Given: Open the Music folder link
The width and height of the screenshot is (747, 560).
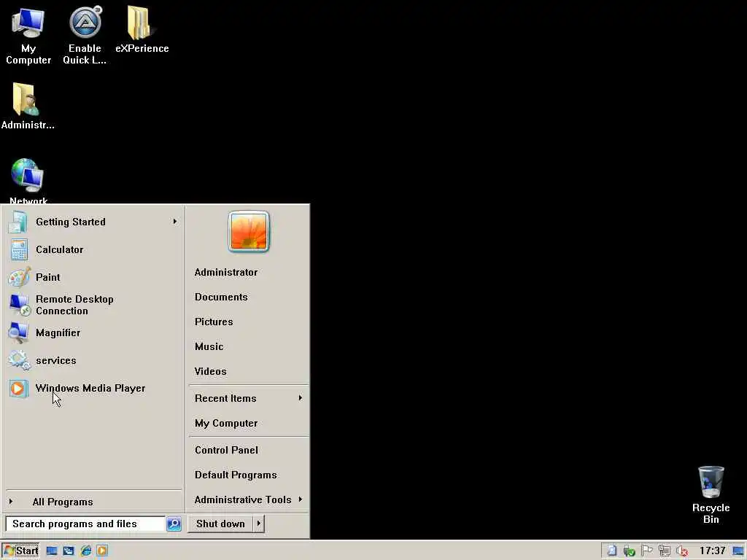Looking at the screenshot, I should click(209, 346).
